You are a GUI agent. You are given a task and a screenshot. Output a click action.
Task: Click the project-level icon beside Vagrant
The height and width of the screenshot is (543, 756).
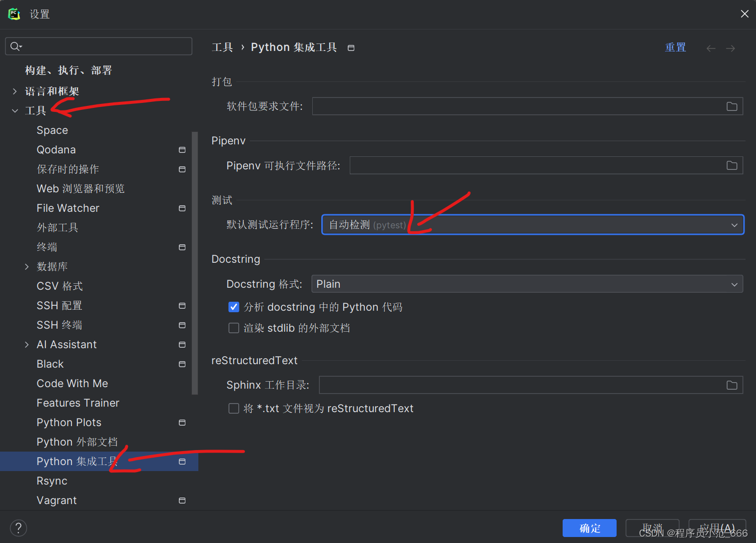click(x=182, y=501)
